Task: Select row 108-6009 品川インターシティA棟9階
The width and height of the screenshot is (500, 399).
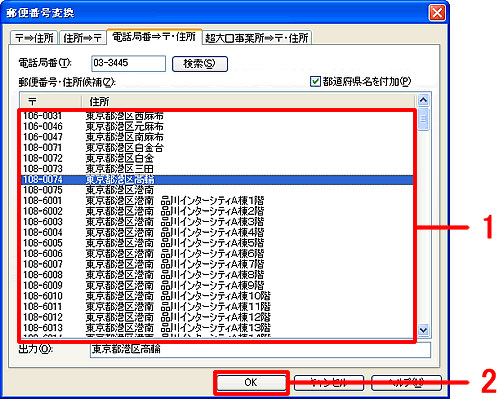Action: (217, 286)
